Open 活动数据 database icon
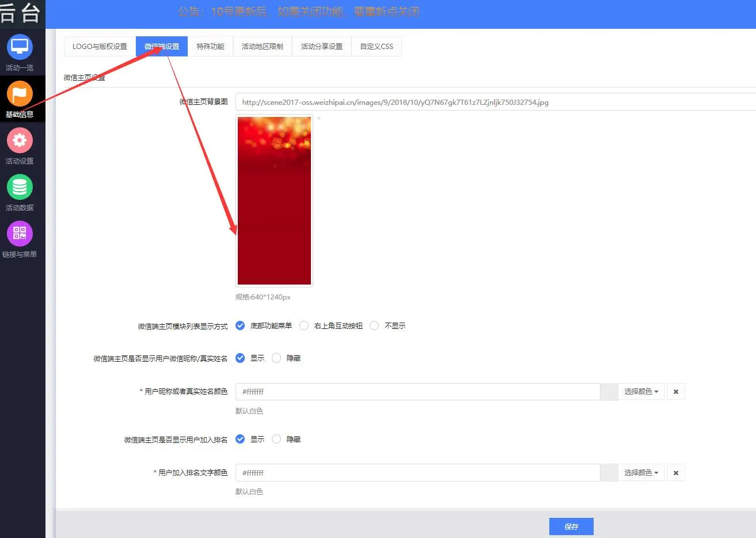756x538 pixels. [x=20, y=187]
